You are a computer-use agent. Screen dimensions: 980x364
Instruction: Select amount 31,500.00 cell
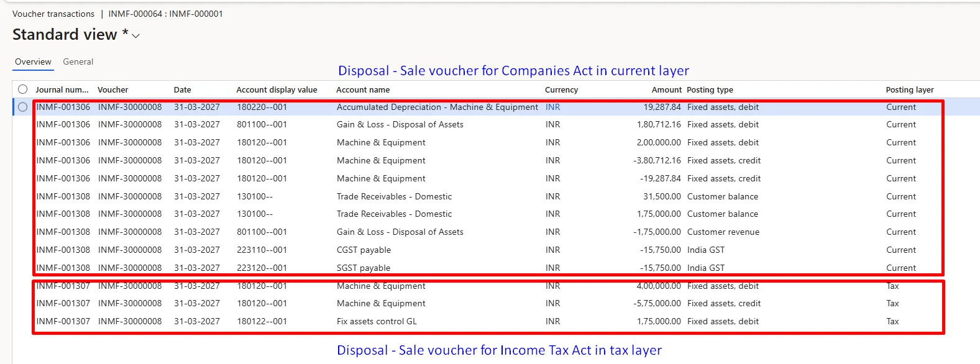point(662,197)
